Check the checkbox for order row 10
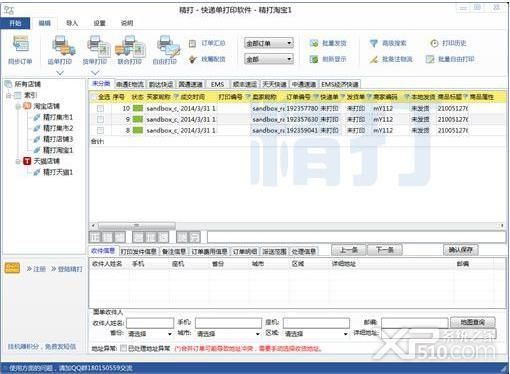 pos(100,108)
